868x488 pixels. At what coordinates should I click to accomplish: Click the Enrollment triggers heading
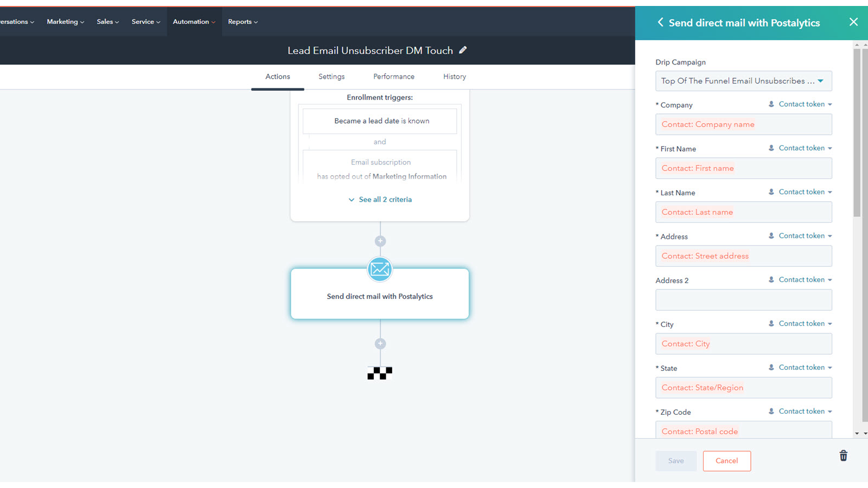click(380, 98)
